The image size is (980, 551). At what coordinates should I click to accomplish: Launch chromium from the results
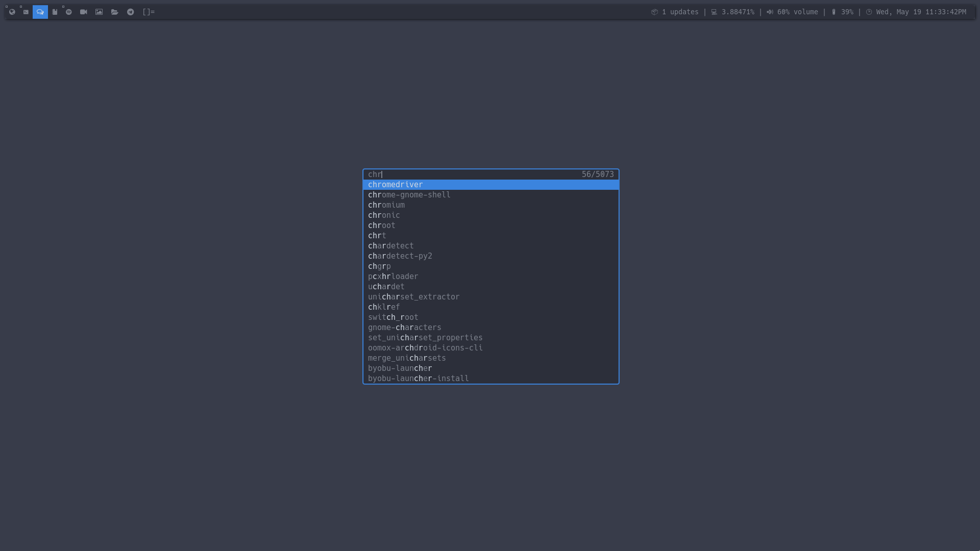pyautogui.click(x=491, y=205)
